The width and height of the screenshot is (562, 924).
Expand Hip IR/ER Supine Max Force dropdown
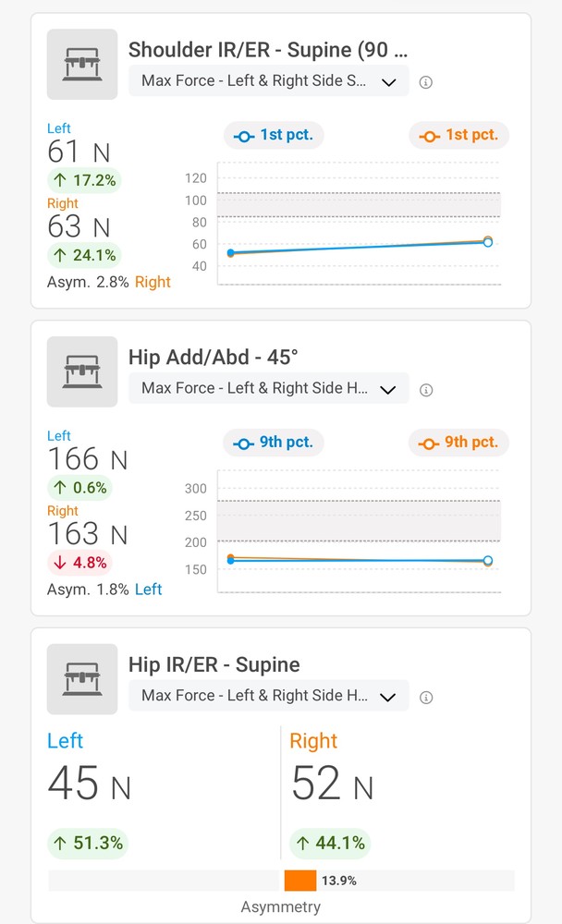coord(268,696)
